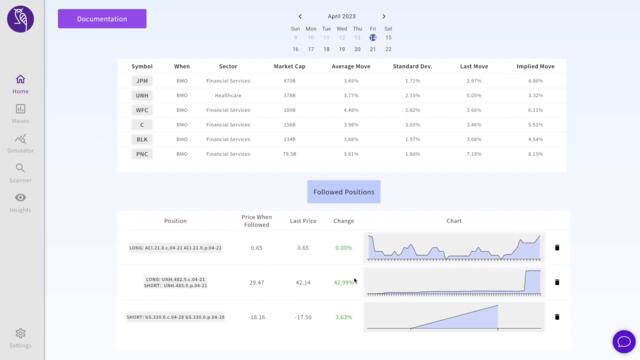Image resolution: width=640 pixels, height=360 pixels.
Task: Select April 20 in the calendar
Action: click(357, 49)
